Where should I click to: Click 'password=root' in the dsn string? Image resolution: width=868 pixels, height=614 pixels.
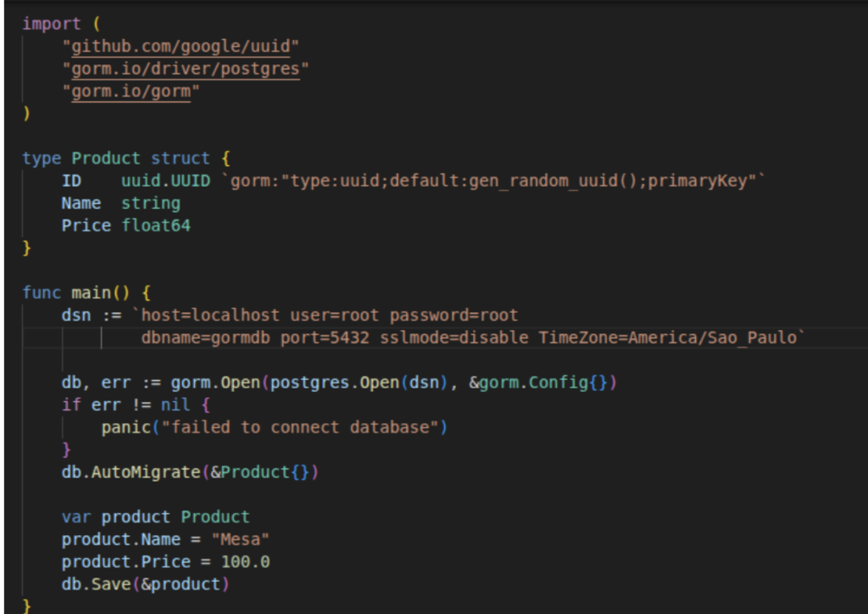[x=453, y=315]
